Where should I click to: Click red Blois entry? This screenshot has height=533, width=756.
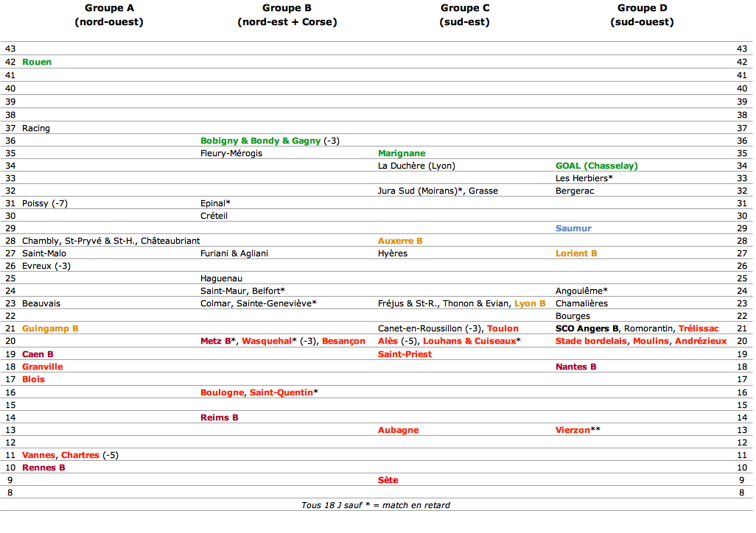click(x=33, y=379)
